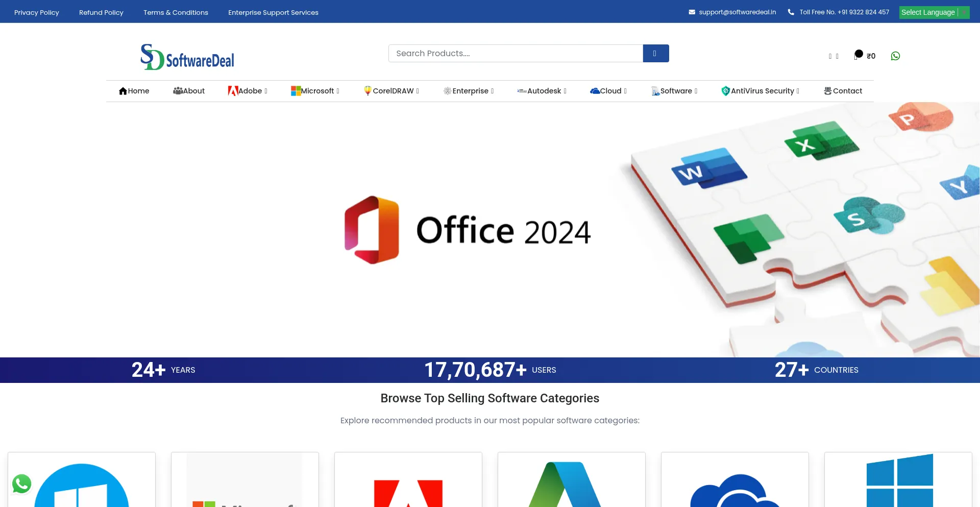Open the green-blue A logo category card
This screenshot has height=507, width=980.
tap(572, 479)
